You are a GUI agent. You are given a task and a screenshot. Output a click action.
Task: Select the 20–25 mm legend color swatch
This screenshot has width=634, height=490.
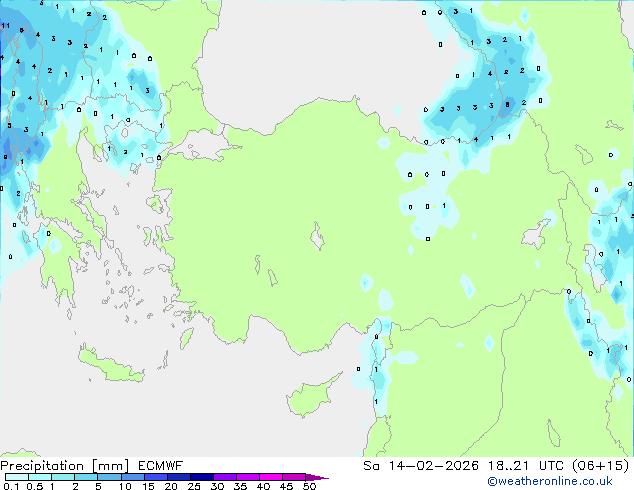click(x=179, y=477)
